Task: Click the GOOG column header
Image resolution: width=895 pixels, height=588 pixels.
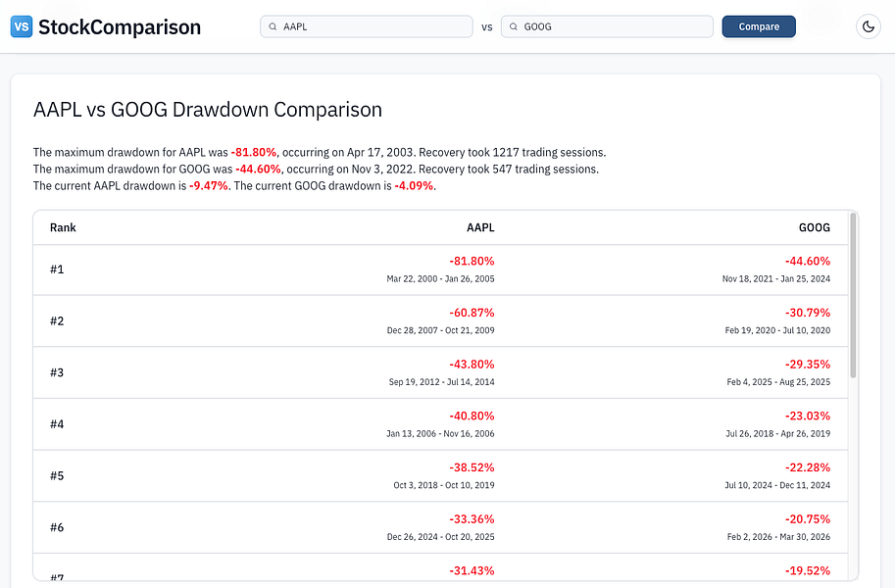Action: [x=815, y=227]
